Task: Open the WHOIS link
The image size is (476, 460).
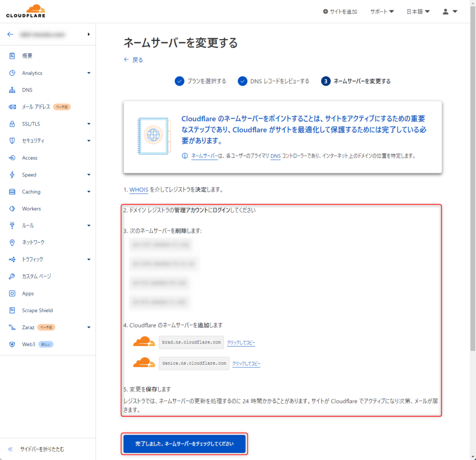Action: [x=139, y=190]
